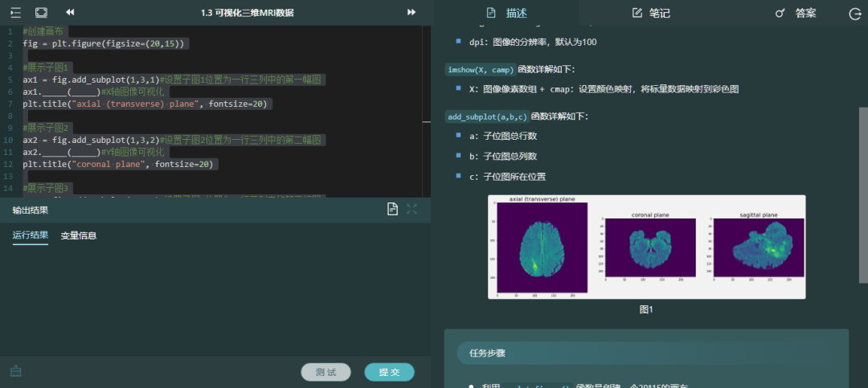The height and width of the screenshot is (388, 868).
Task: Open the 描述 description tab
Action: pos(506,13)
